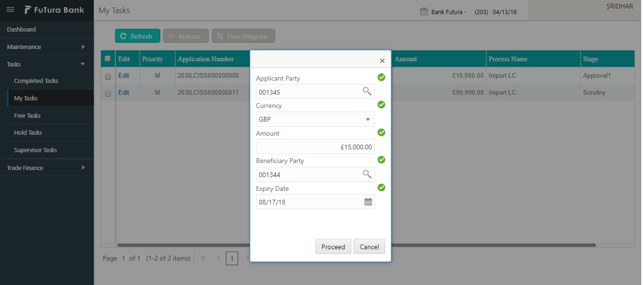Open Dashboard from sidebar
The image size is (644, 285).
click(x=47, y=29)
